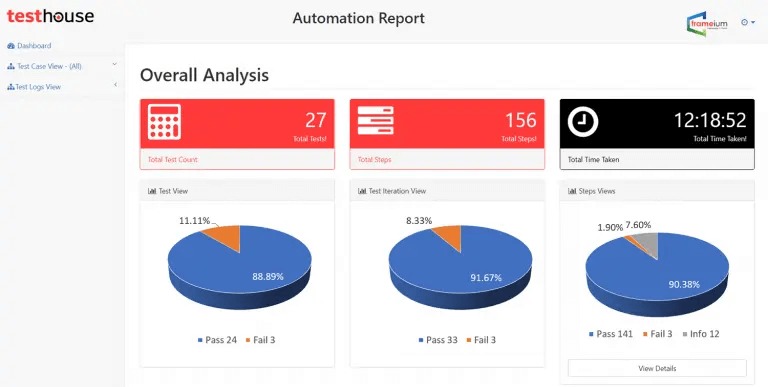Open the settings gear dropdown
The image size is (768, 387).
tap(747, 22)
